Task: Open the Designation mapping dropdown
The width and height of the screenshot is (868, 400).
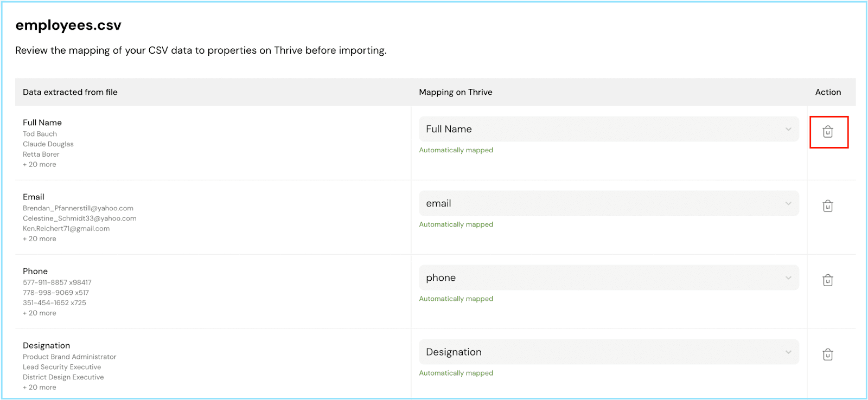Action: 609,352
